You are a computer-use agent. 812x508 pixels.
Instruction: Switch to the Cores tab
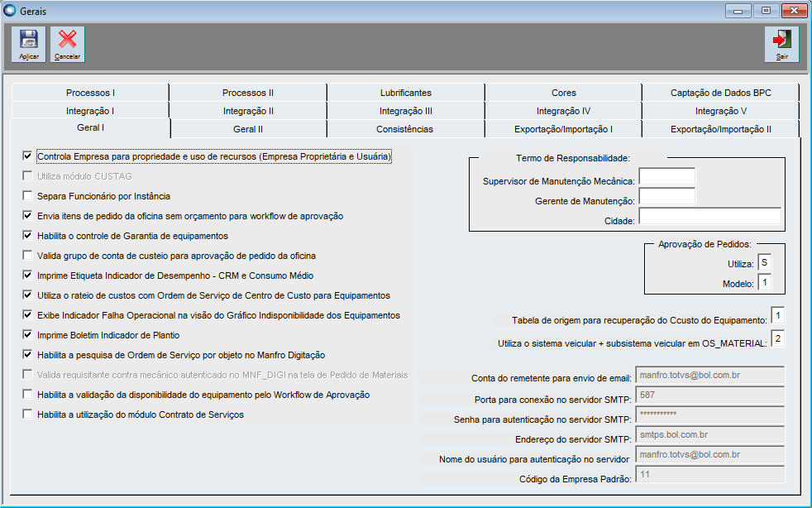point(563,93)
